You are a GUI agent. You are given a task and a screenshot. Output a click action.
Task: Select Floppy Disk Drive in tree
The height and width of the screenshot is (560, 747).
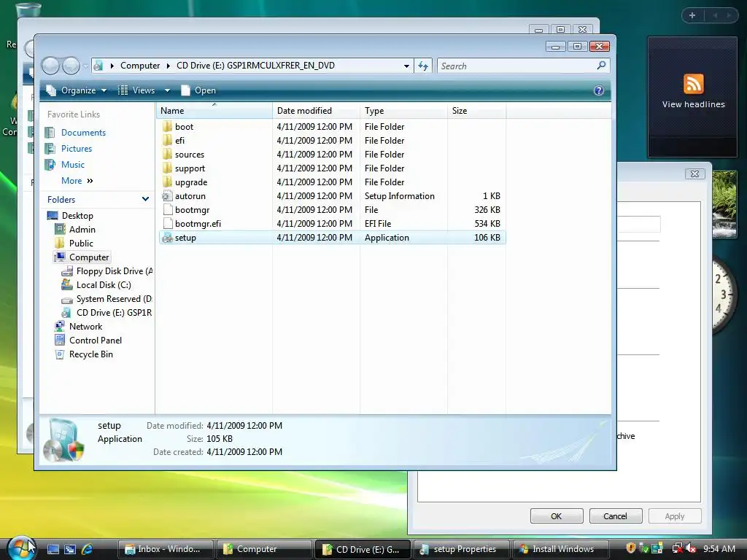point(115,271)
